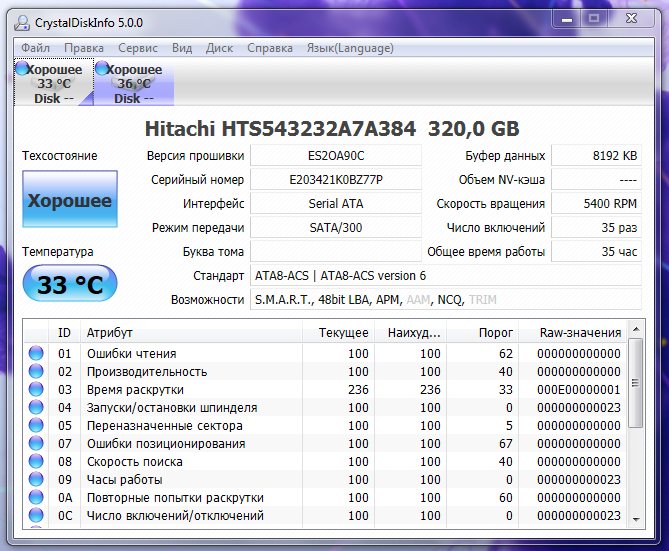This screenshot has height=551, width=669.
Task: Open the Вид menu
Action: point(182,48)
